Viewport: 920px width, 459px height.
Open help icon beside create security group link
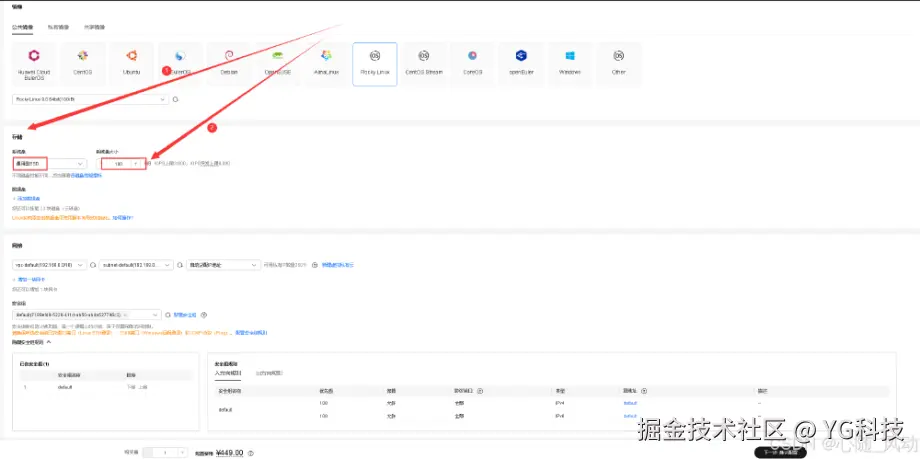click(x=204, y=315)
